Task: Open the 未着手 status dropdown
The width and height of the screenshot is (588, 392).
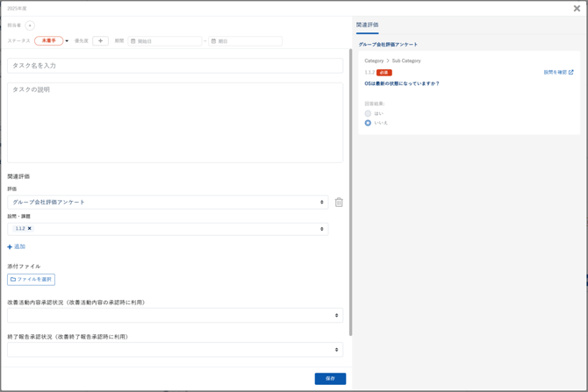Action: 50,41
